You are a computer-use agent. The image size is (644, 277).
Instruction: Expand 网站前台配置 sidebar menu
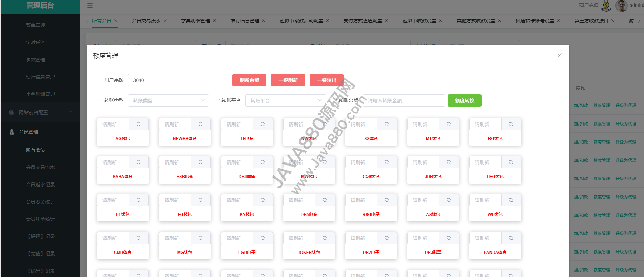tap(40, 112)
